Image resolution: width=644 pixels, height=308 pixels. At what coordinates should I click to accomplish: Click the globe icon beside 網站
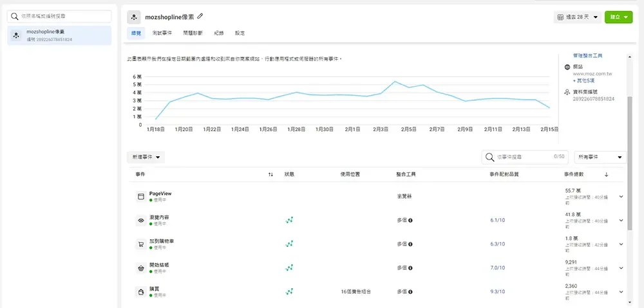tap(567, 66)
